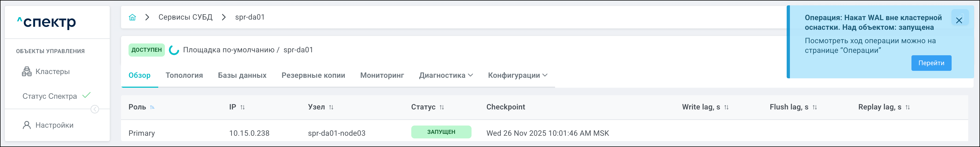Sort by Flush lag column arrows
Image resolution: width=980 pixels, height=147 pixels.
[x=815, y=107]
